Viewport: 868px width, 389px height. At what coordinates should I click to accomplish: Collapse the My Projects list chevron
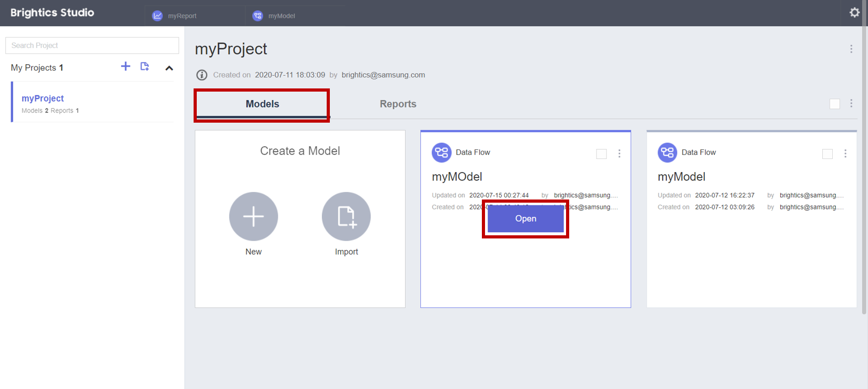169,68
